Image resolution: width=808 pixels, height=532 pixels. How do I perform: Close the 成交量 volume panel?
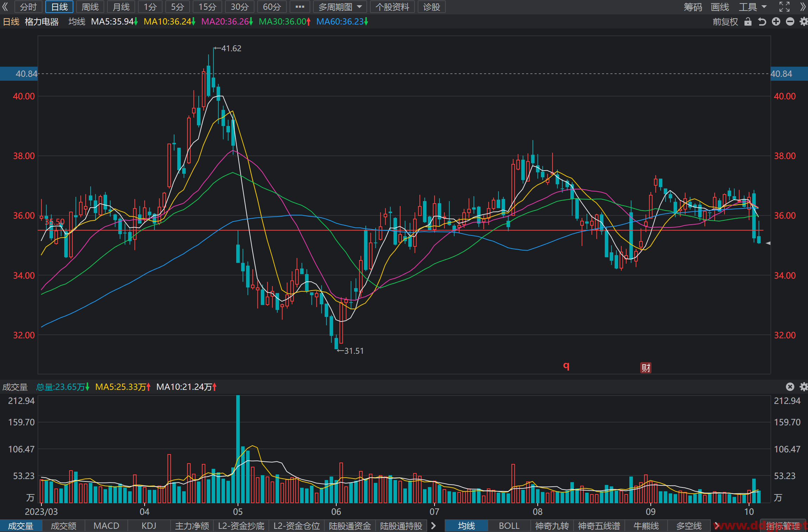pyautogui.click(x=790, y=387)
